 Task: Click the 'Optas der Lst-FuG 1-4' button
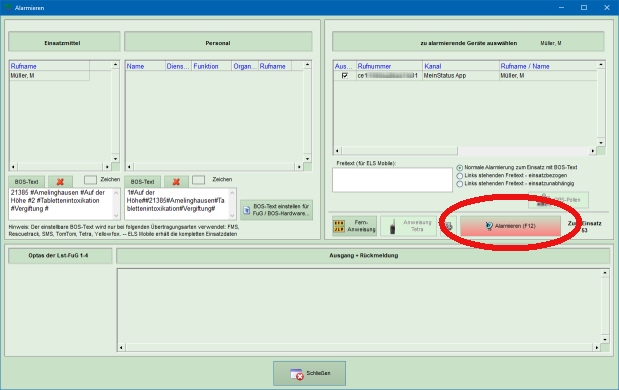tap(60, 256)
